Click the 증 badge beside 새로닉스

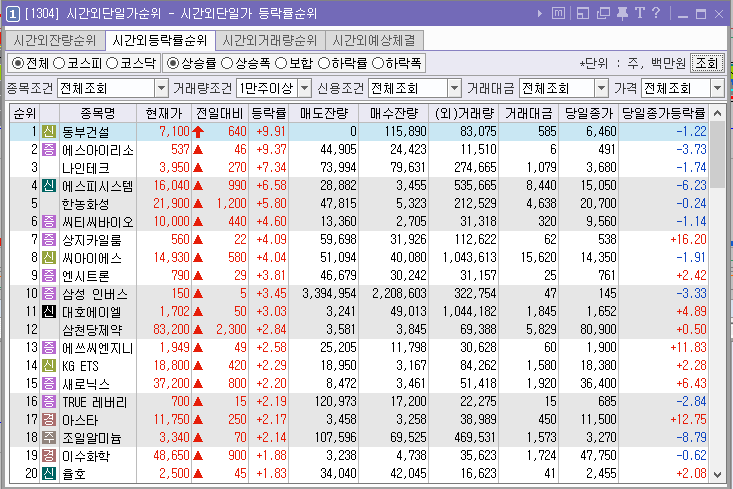(x=49, y=384)
